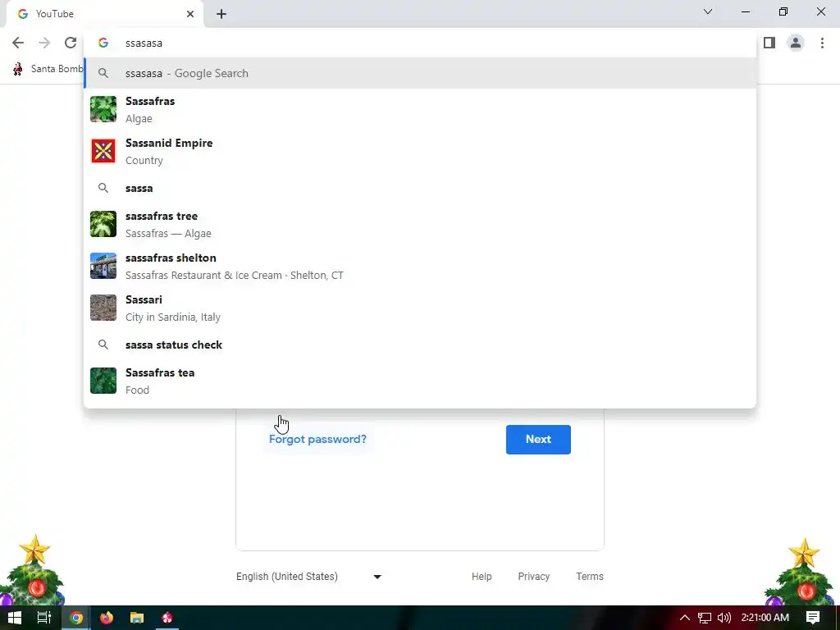The height and width of the screenshot is (630, 840).
Task: Click the address bar text ssasasa
Action: click(x=144, y=43)
